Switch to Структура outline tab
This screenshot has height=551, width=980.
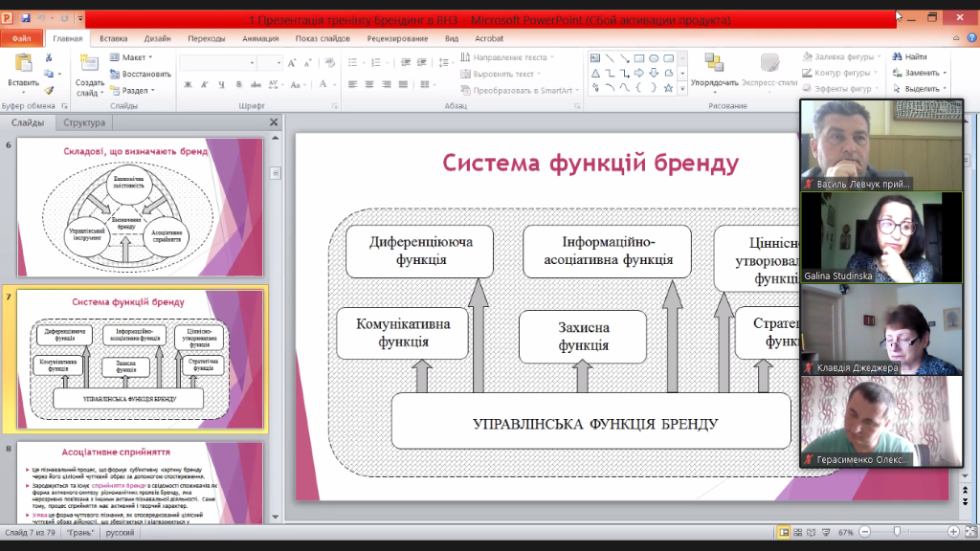point(85,122)
